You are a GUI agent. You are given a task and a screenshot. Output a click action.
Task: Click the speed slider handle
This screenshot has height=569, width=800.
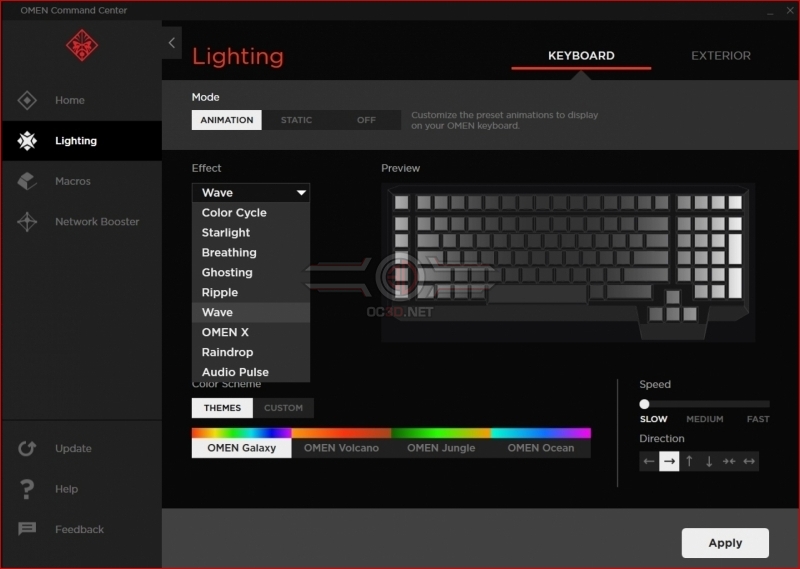pyautogui.click(x=644, y=404)
